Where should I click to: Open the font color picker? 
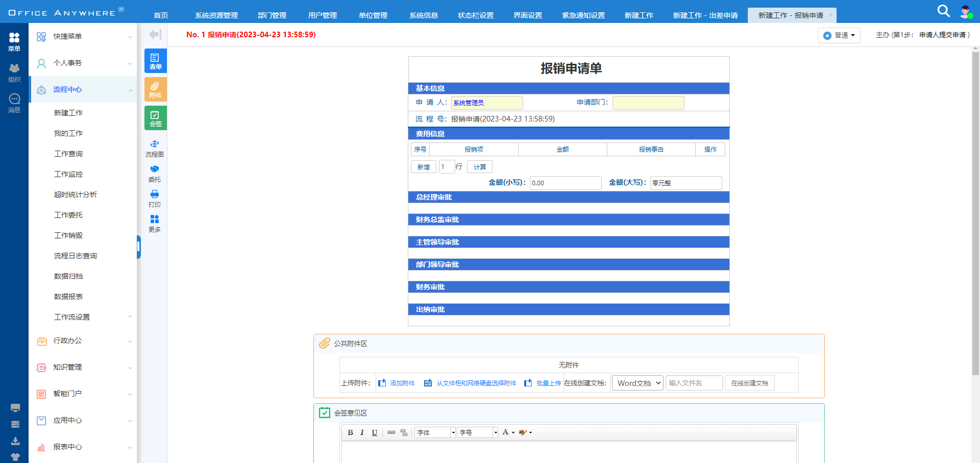(x=508, y=432)
